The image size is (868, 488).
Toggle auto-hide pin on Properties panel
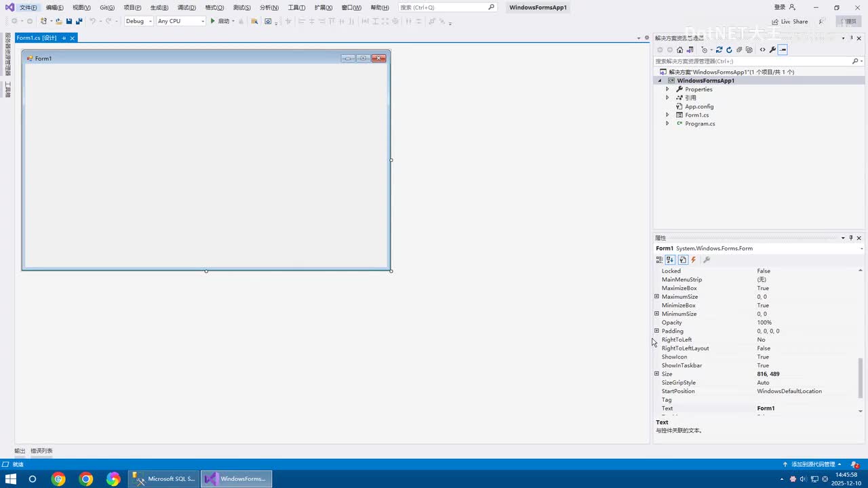tap(851, 238)
